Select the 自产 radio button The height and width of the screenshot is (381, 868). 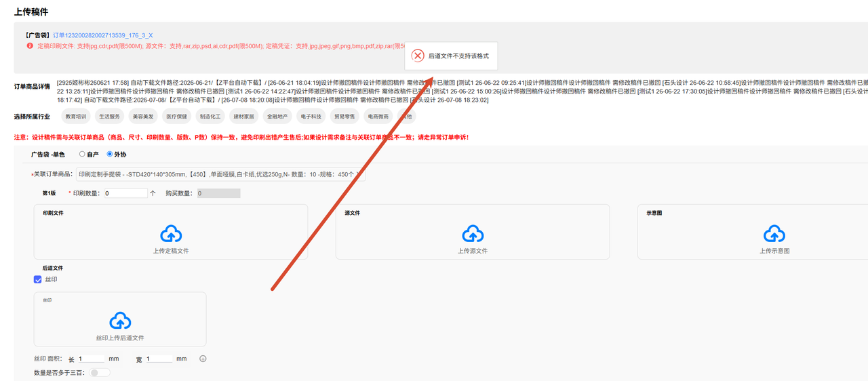click(x=82, y=154)
